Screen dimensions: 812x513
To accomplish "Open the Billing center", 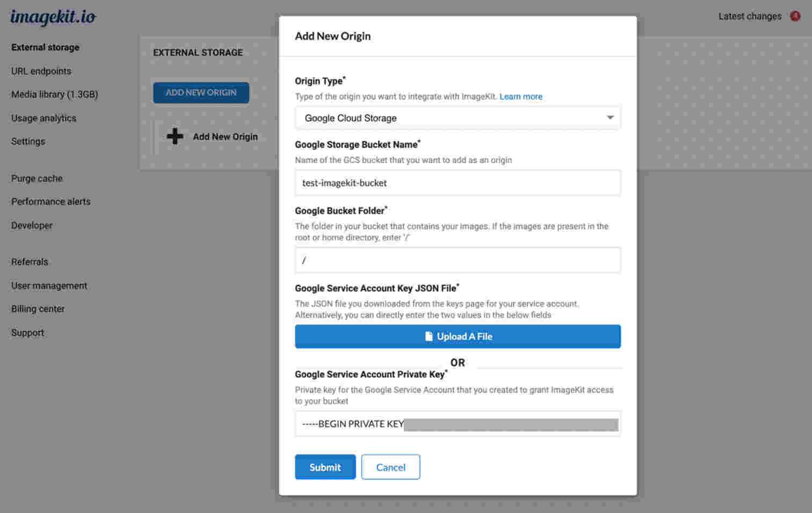I will (x=38, y=309).
